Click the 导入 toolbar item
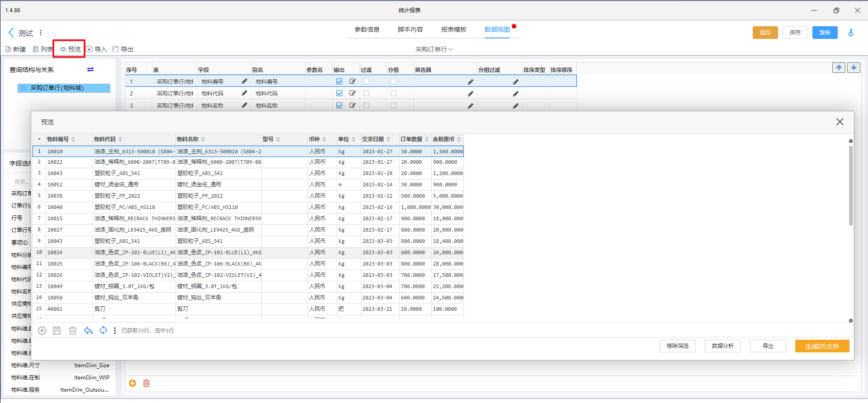The image size is (868, 403). coord(97,49)
